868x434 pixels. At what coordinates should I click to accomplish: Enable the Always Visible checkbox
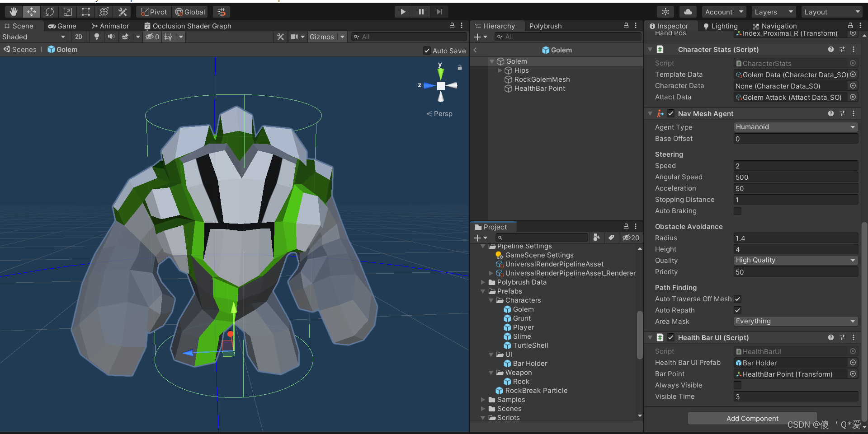(x=737, y=385)
